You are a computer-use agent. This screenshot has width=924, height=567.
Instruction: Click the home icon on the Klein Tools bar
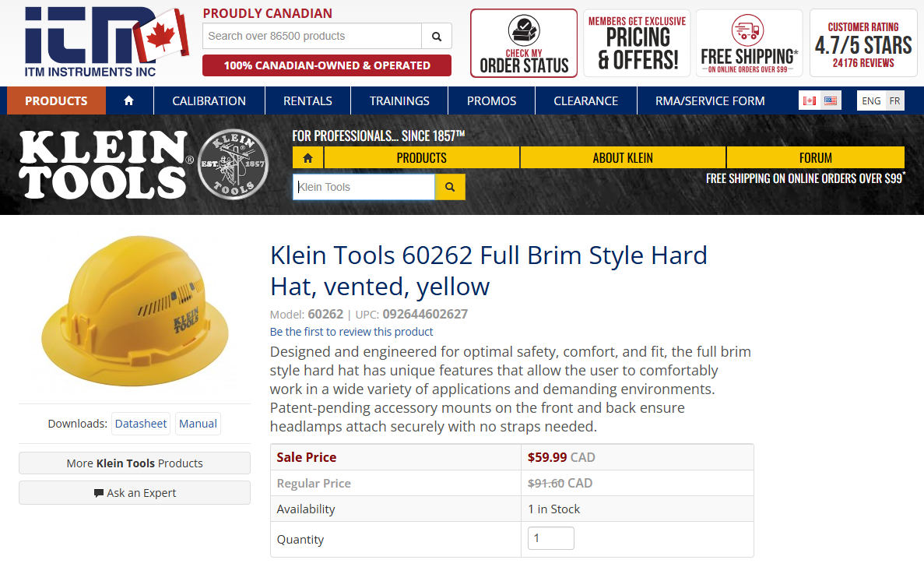coord(307,157)
